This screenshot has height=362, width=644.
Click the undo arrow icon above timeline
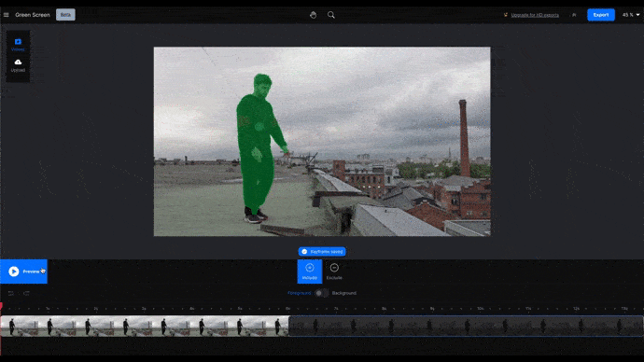coord(11,293)
